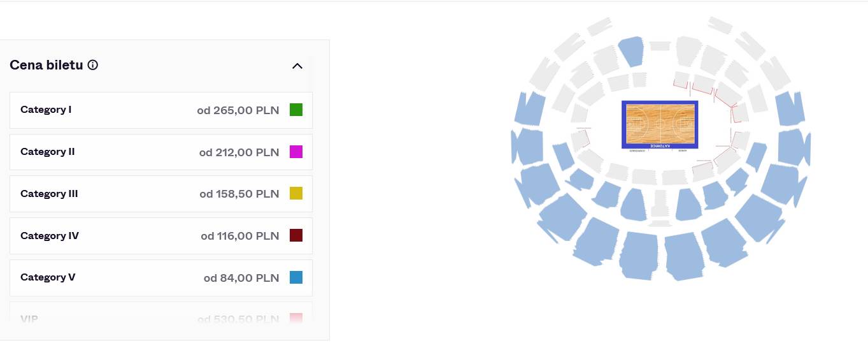Click the od 84,00 PLN price
Viewport: 868px width, 343px height.
tap(241, 278)
